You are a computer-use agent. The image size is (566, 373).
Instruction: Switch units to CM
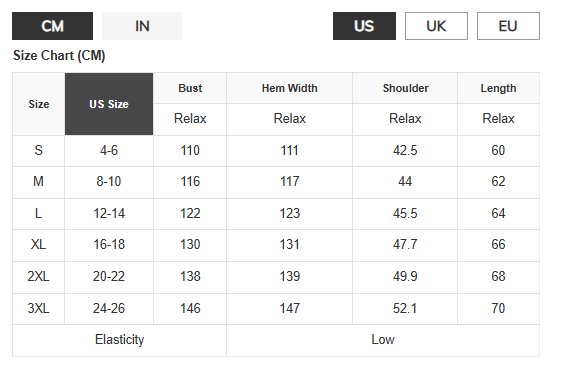point(52,26)
